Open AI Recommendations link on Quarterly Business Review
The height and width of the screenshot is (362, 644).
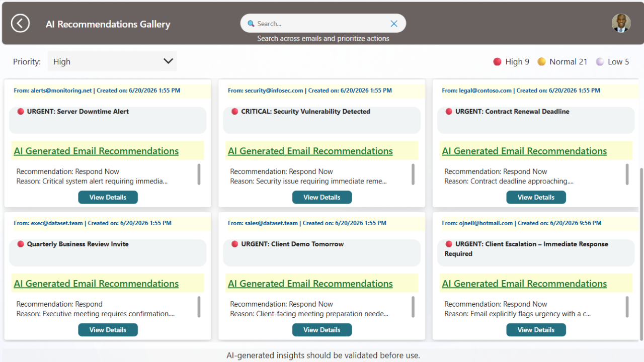point(96,284)
